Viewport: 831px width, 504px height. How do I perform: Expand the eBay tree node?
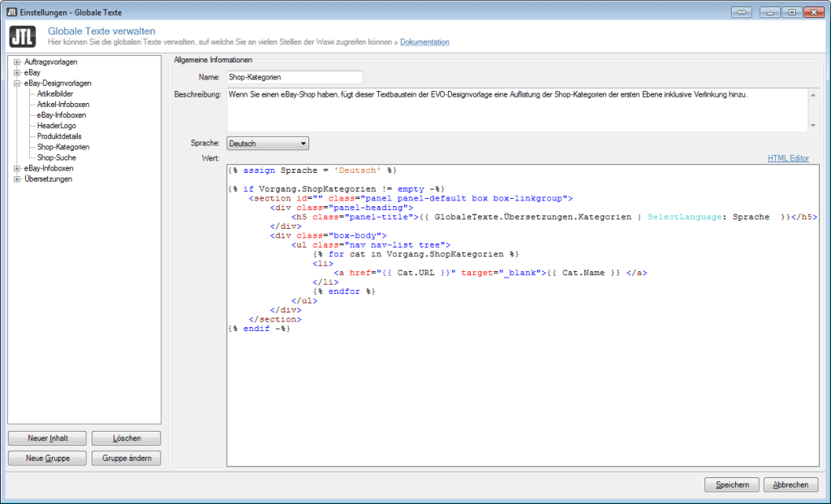click(x=16, y=72)
